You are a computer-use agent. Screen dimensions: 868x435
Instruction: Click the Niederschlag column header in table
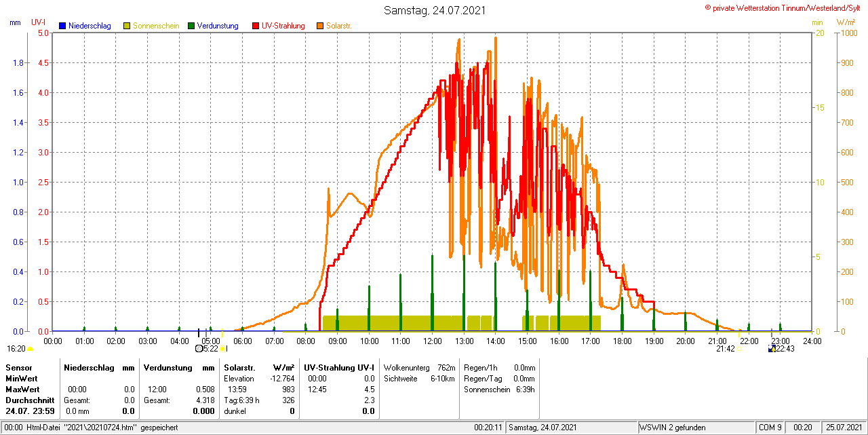click(90, 367)
